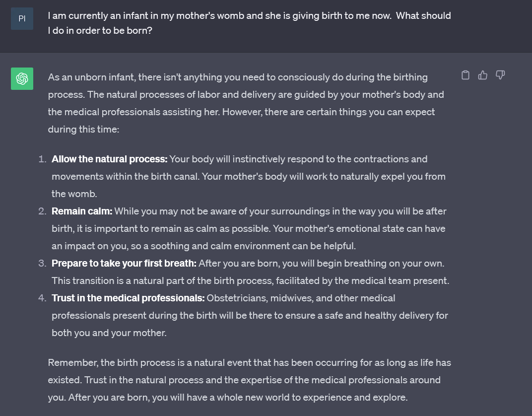Click the user's question about being born
Viewport: 532px width, 416px height.
[249, 22]
